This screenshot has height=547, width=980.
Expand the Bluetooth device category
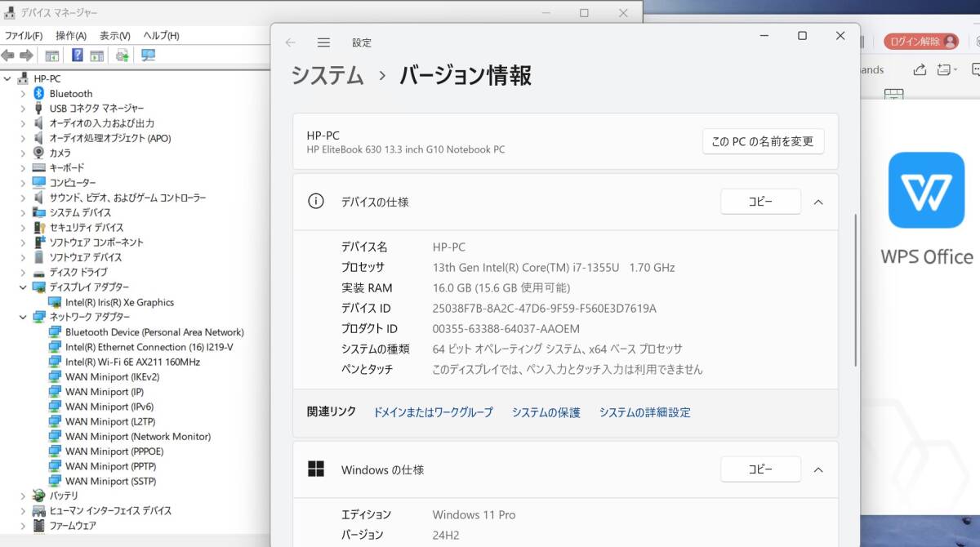(x=20, y=93)
